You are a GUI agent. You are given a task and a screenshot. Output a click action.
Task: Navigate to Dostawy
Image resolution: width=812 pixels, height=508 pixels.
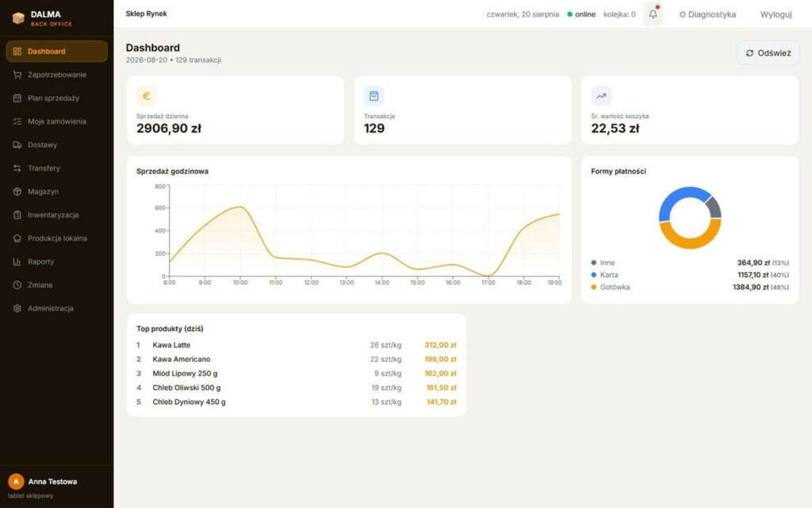pyautogui.click(x=56, y=144)
